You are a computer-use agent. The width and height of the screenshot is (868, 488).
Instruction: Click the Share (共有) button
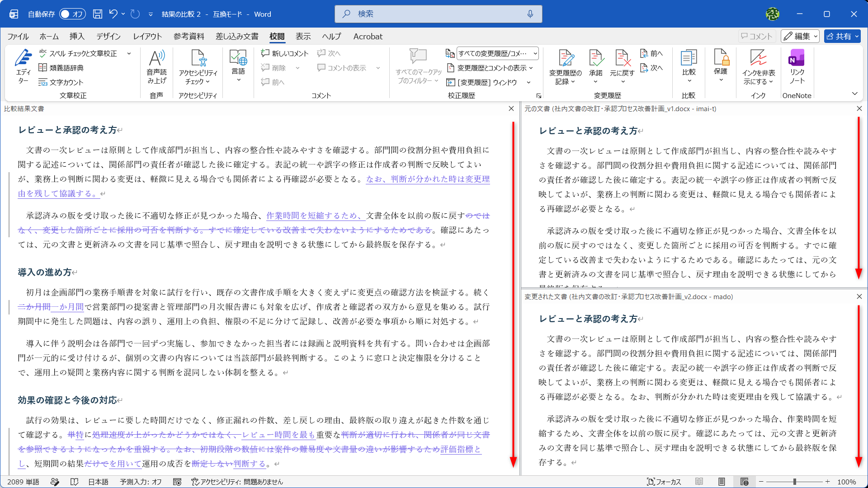coord(842,36)
